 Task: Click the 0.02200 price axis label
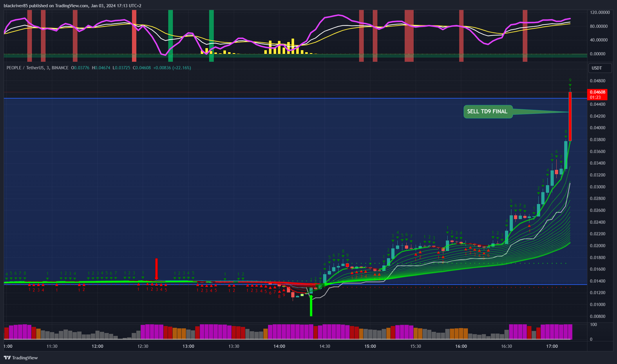[598, 234]
